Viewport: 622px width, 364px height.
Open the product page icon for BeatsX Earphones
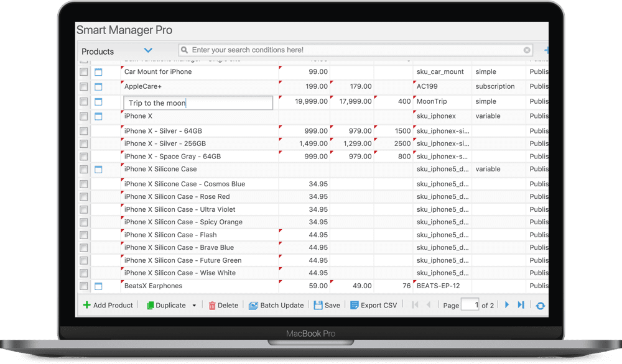(x=98, y=286)
